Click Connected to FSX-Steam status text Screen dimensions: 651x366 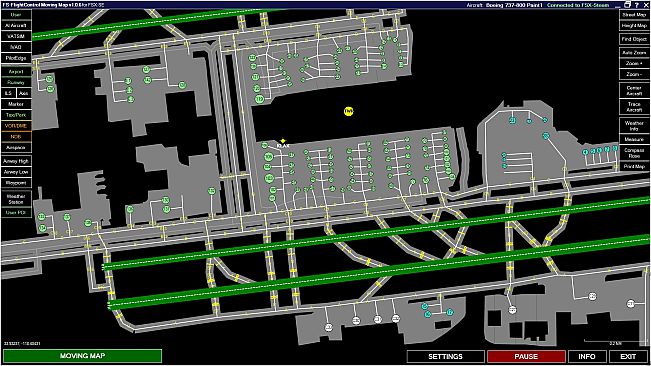(x=578, y=5)
